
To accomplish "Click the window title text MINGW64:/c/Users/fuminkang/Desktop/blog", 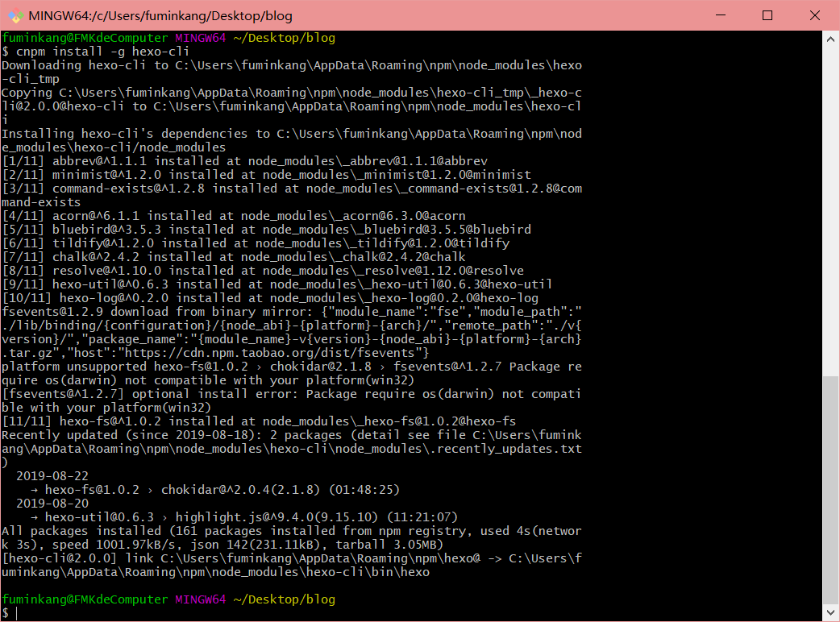I will pyautogui.click(x=160, y=16).
